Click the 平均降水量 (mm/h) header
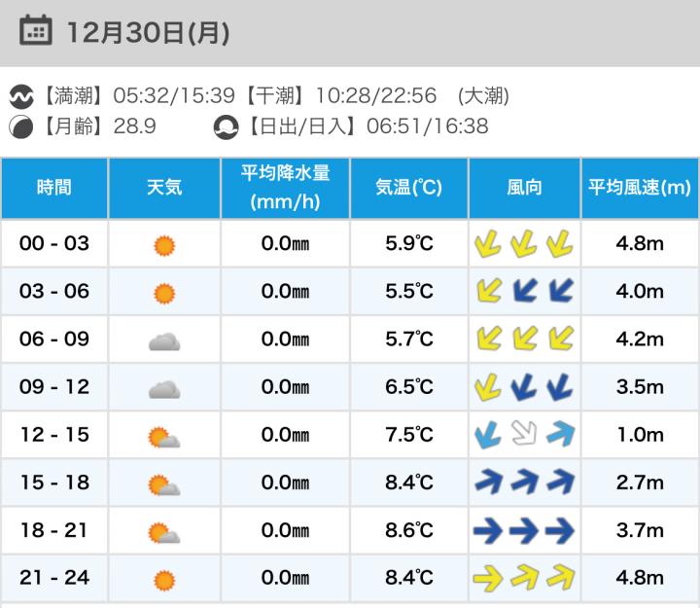This screenshot has height=608, width=700. [285, 188]
